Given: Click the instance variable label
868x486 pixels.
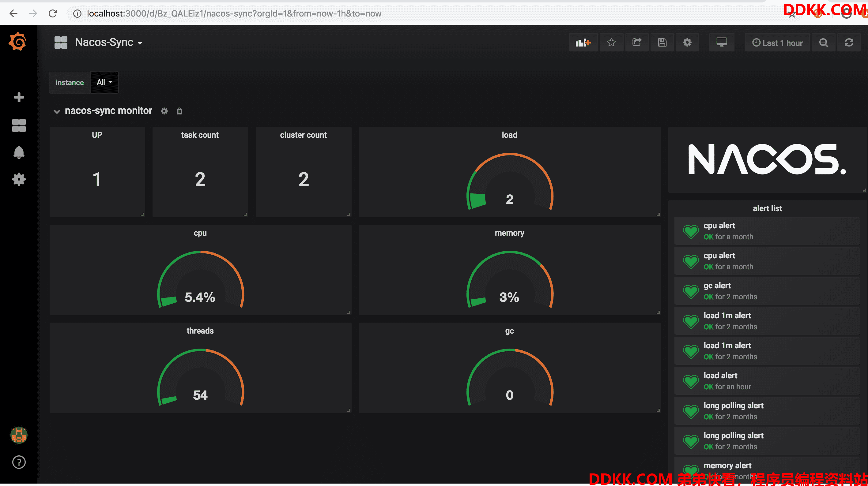Looking at the screenshot, I should (x=70, y=82).
